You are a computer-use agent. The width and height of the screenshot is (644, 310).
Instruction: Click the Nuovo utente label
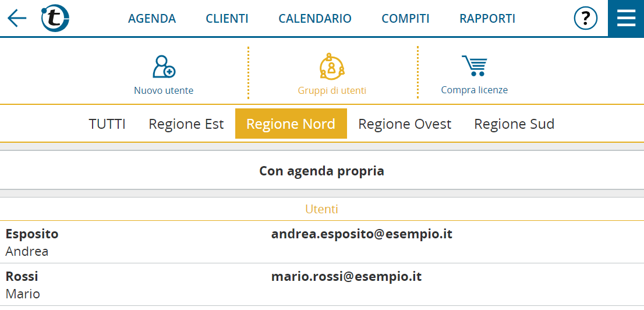[x=164, y=90]
